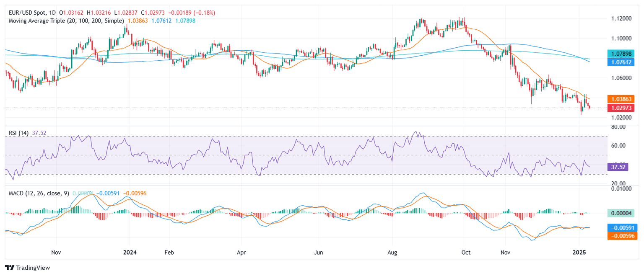Click the 2024 label on time axis
Screen dimensions: 644x276
coord(130,253)
